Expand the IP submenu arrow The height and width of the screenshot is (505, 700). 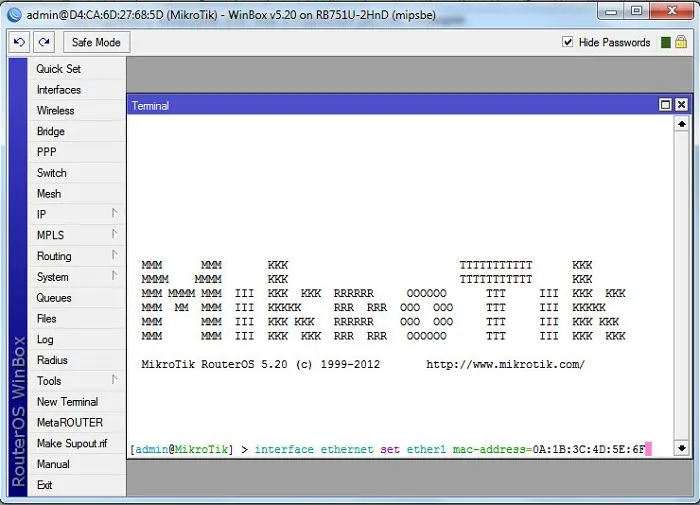[x=115, y=213]
